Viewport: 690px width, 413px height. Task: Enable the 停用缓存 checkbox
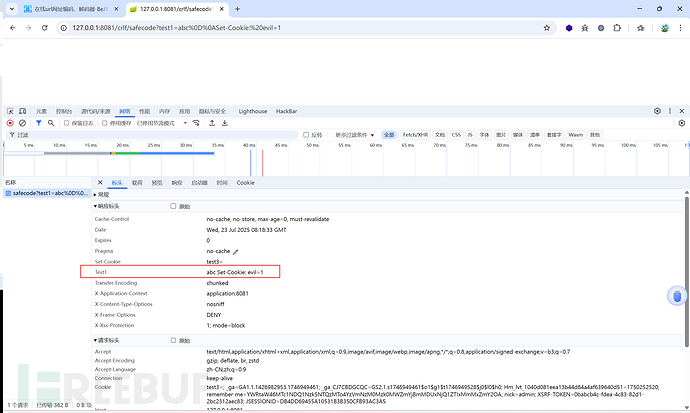click(x=106, y=123)
